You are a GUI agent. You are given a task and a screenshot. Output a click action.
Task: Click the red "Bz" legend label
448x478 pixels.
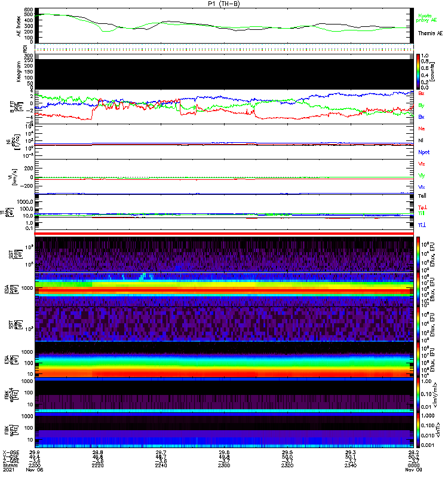(421, 93)
